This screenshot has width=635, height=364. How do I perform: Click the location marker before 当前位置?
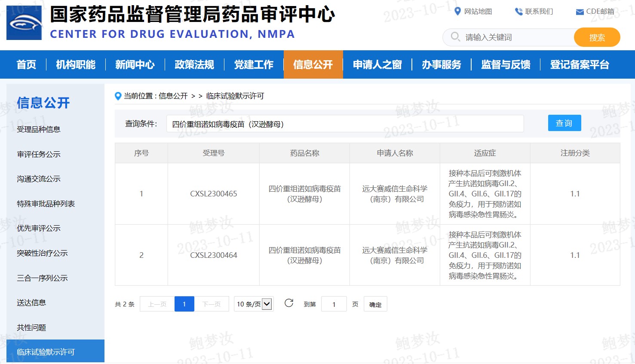coord(118,96)
